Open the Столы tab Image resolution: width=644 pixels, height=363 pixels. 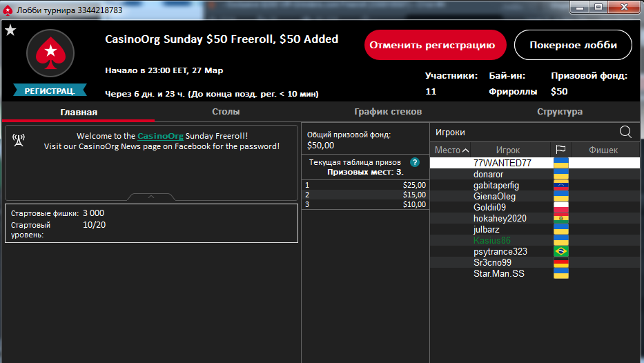coord(226,112)
